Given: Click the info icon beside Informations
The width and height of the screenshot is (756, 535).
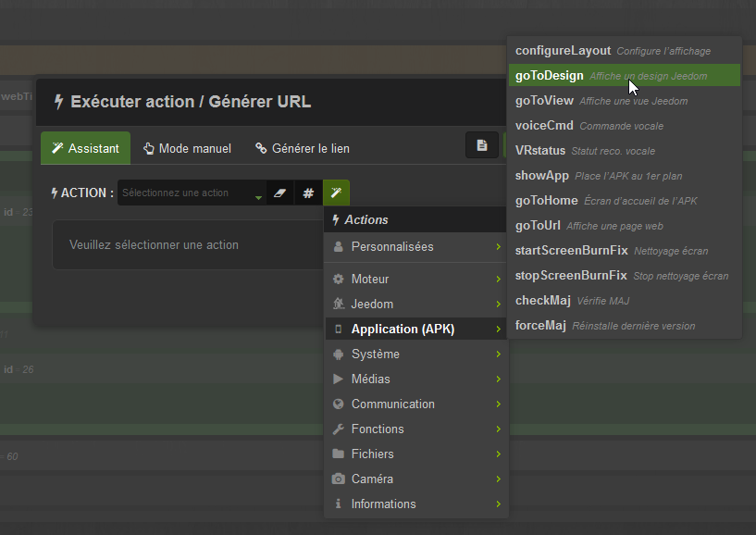Looking at the screenshot, I should (x=339, y=504).
